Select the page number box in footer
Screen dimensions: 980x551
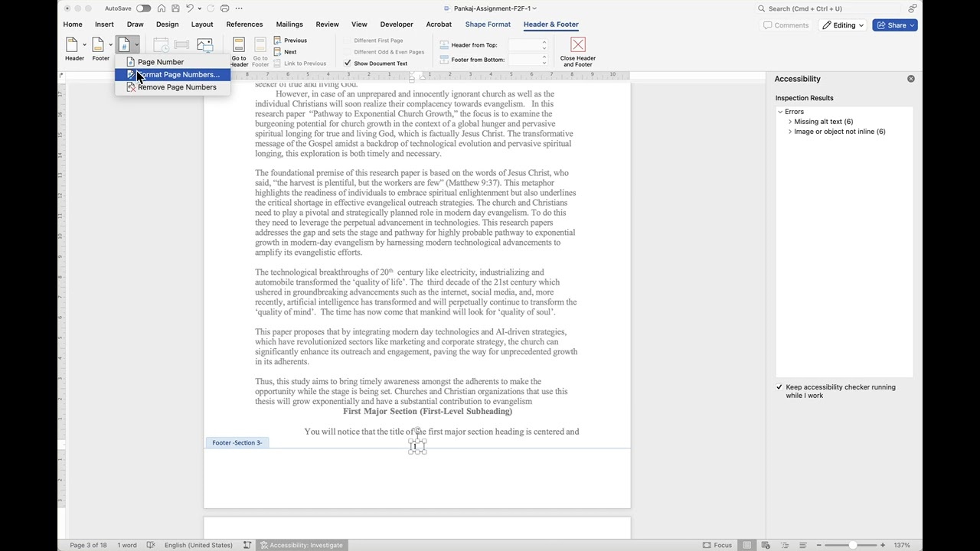(x=416, y=447)
